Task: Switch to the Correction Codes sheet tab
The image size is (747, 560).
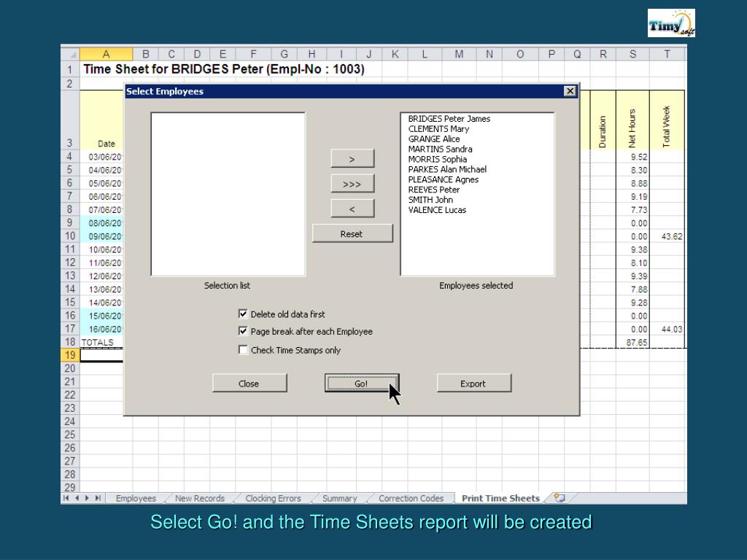Action: pos(411,498)
